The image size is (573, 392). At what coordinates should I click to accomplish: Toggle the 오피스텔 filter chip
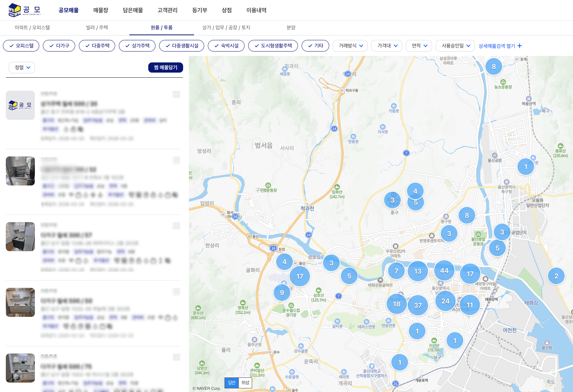[21, 46]
